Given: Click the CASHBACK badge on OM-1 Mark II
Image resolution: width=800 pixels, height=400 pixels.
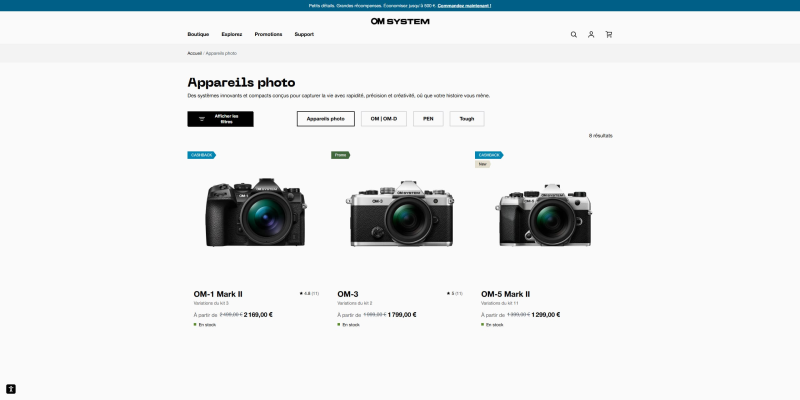Looking at the screenshot, I should click(x=202, y=155).
